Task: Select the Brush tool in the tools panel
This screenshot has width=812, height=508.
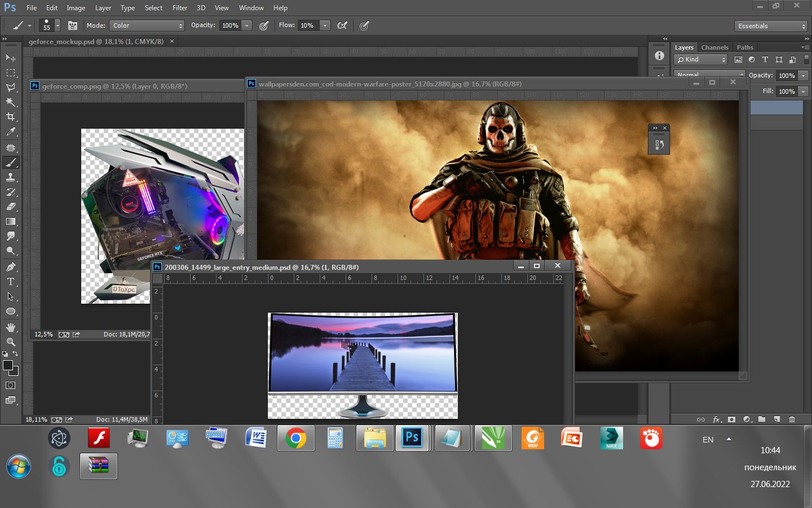Action: [11, 163]
